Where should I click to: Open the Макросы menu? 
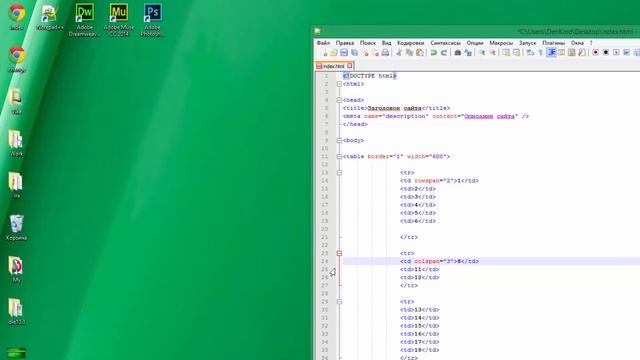pos(501,43)
